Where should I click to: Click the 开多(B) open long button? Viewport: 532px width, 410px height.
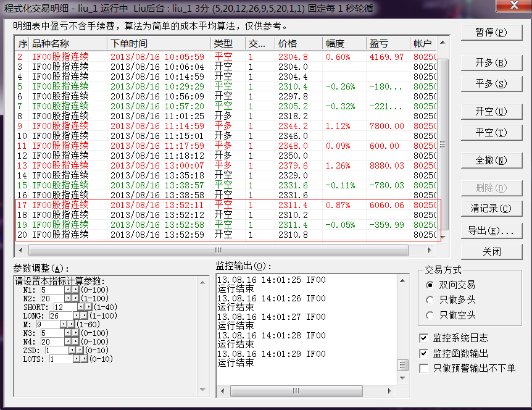point(491,63)
